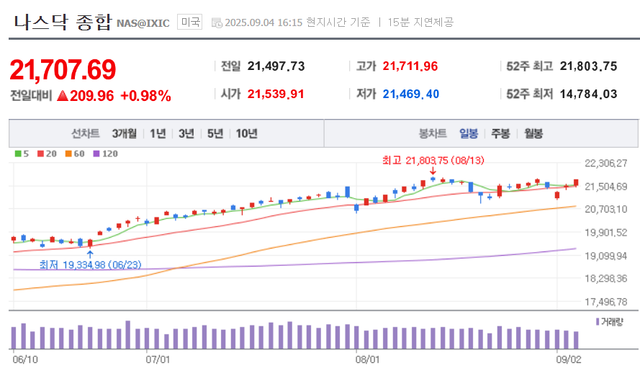Image resolution: width=640 pixels, height=379 pixels.
Task: Select the 1년 line chart period
Action: click(158, 133)
